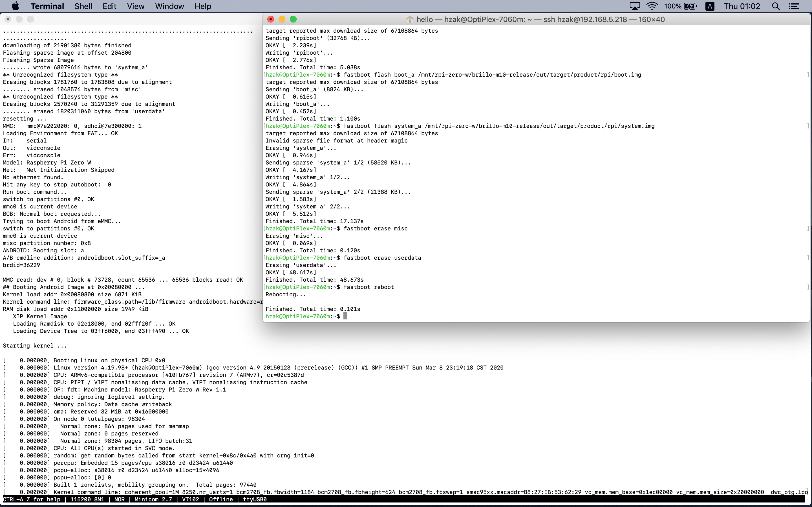Open the View menu
The image size is (812, 507).
136,6
